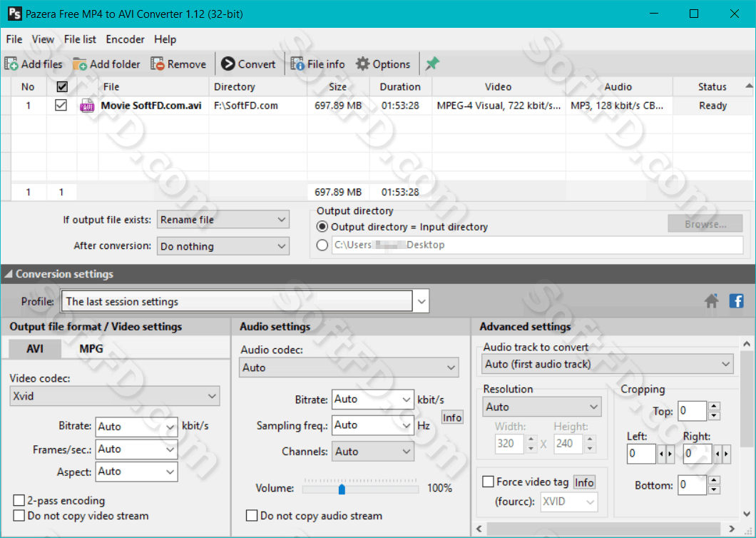Open the View menu
The width and height of the screenshot is (756, 538).
[x=43, y=39]
